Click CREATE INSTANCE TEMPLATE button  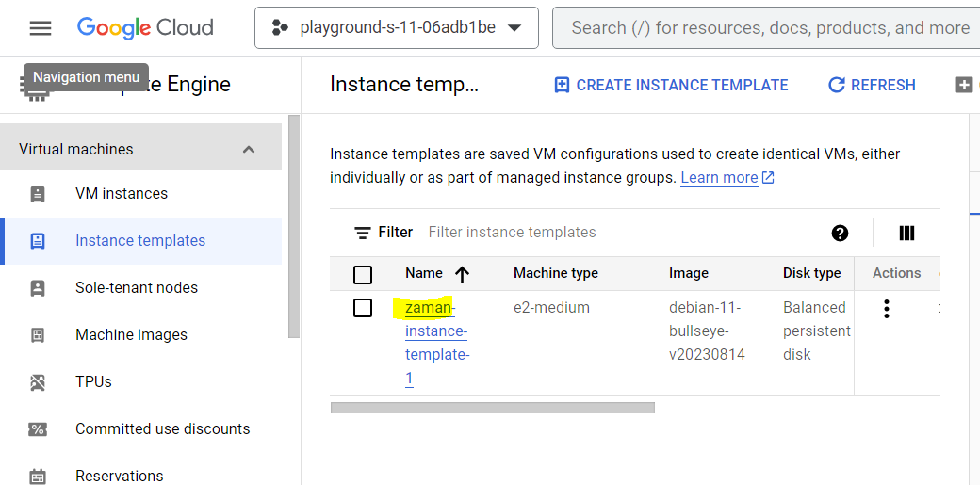coord(671,85)
